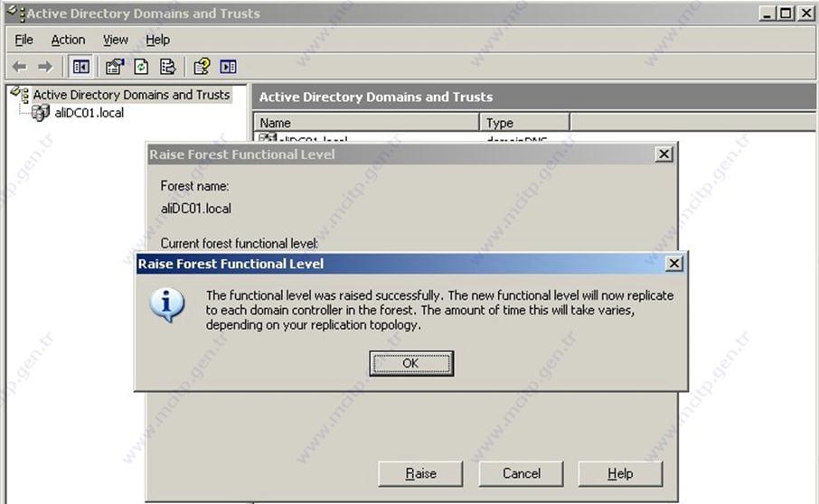The width and height of the screenshot is (819, 504).
Task: Open the Help menu
Action: 157,40
